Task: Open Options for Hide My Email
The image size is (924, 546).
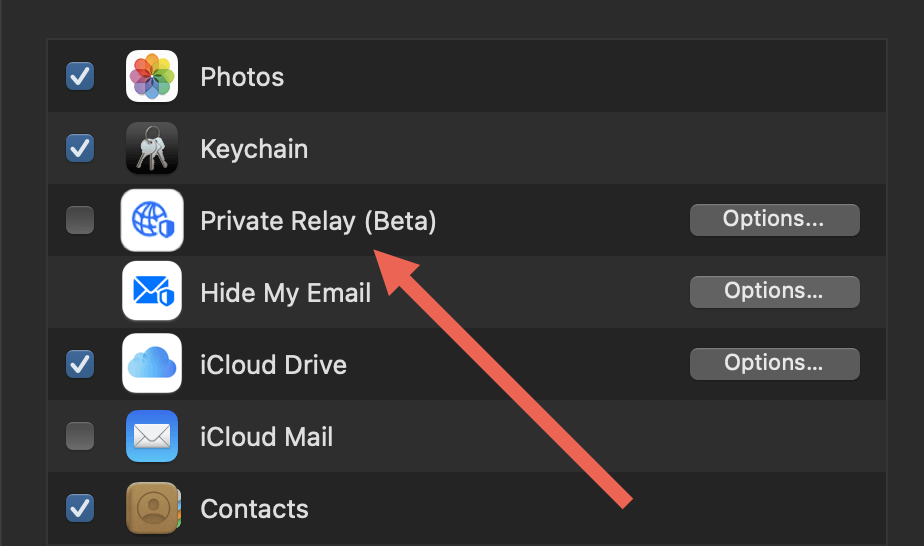Action: point(774,292)
